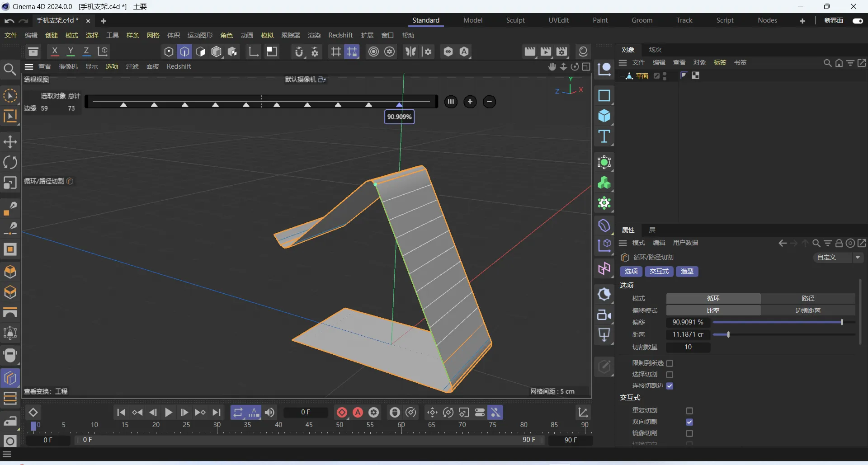Toggle X axis lock in toolbar

click(x=55, y=52)
